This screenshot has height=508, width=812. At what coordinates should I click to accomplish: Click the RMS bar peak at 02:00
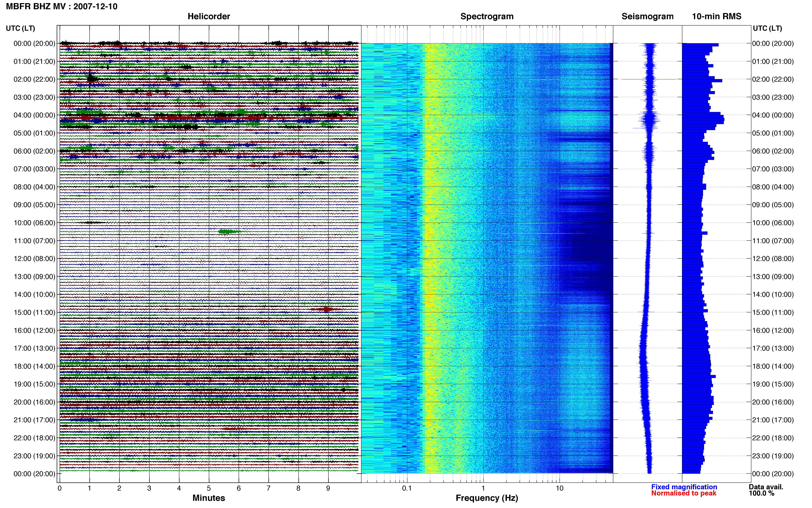[x=702, y=81]
